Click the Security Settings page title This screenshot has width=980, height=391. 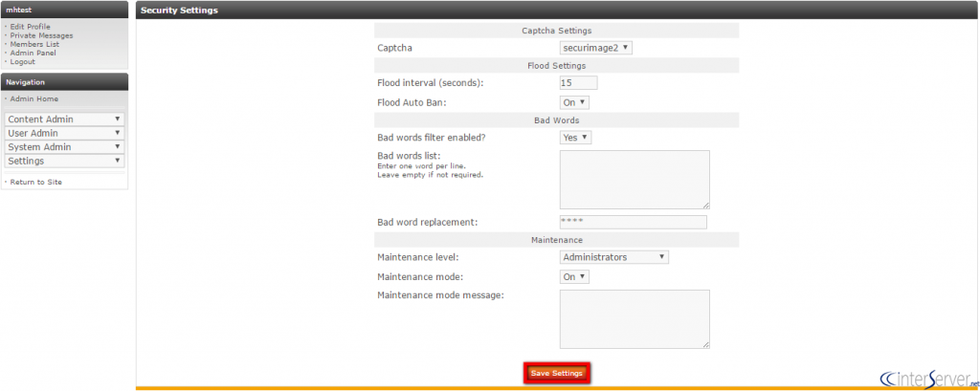click(x=179, y=10)
